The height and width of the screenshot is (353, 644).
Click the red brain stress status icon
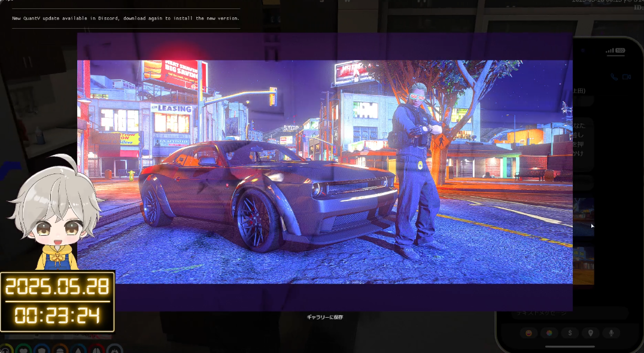point(96,349)
